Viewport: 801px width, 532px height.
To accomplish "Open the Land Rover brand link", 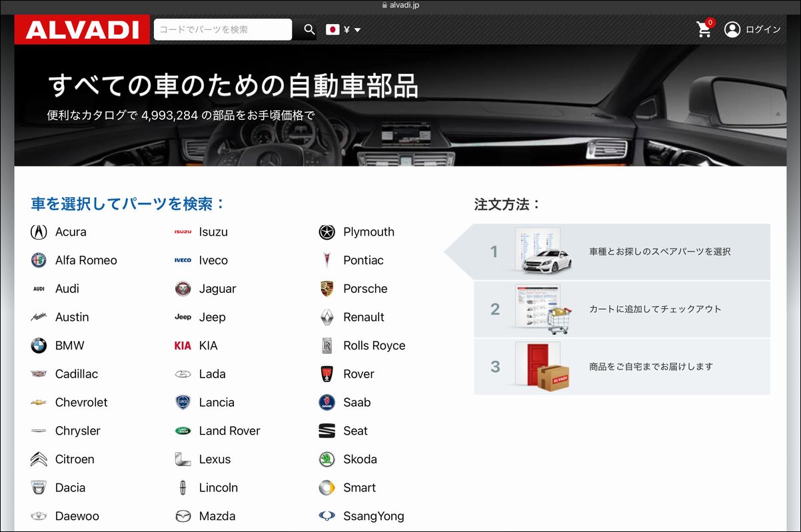I will click(230, 431).
